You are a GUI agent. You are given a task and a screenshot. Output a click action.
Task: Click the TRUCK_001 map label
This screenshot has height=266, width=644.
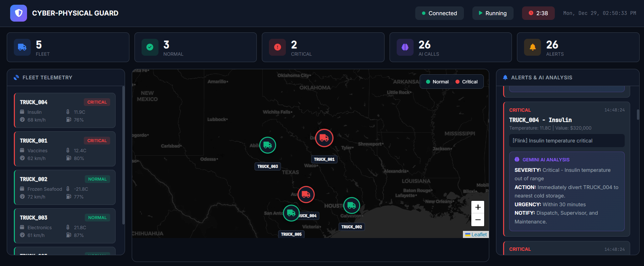(324, 159)
